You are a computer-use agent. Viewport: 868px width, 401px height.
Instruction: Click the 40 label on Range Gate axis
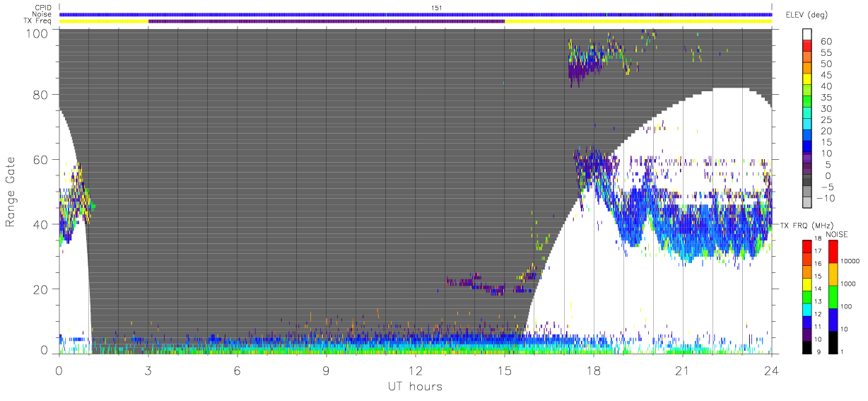click(x=40, y=224)
